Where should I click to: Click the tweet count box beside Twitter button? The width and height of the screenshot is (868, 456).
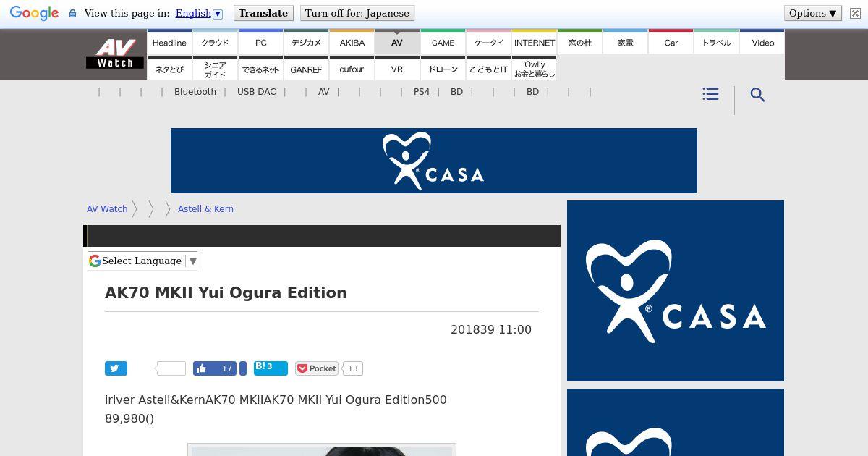171,368
